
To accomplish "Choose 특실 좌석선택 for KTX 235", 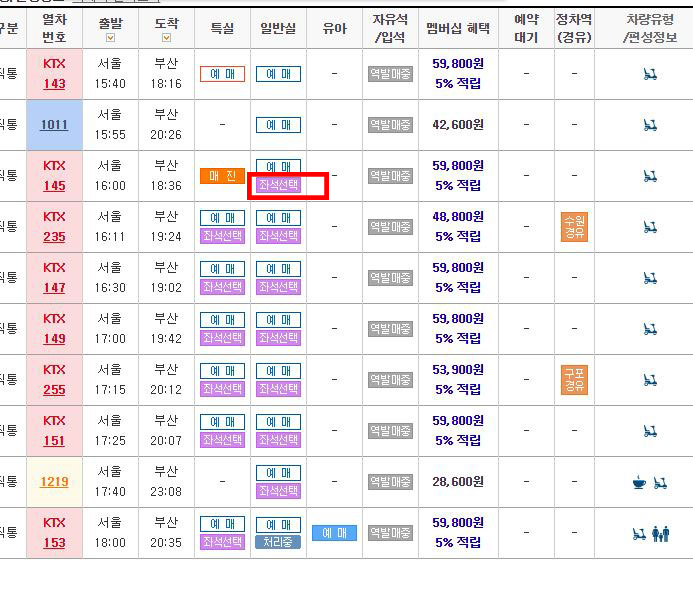I will (222, 236).
